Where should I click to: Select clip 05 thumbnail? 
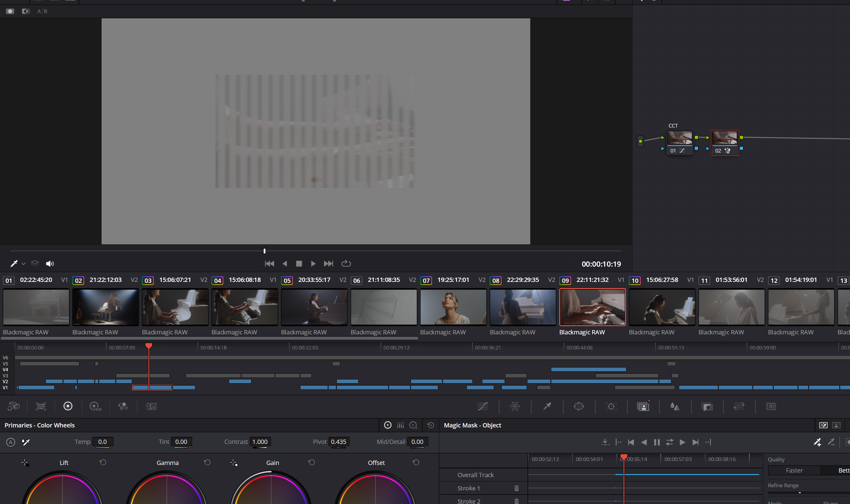coord(315,307)
